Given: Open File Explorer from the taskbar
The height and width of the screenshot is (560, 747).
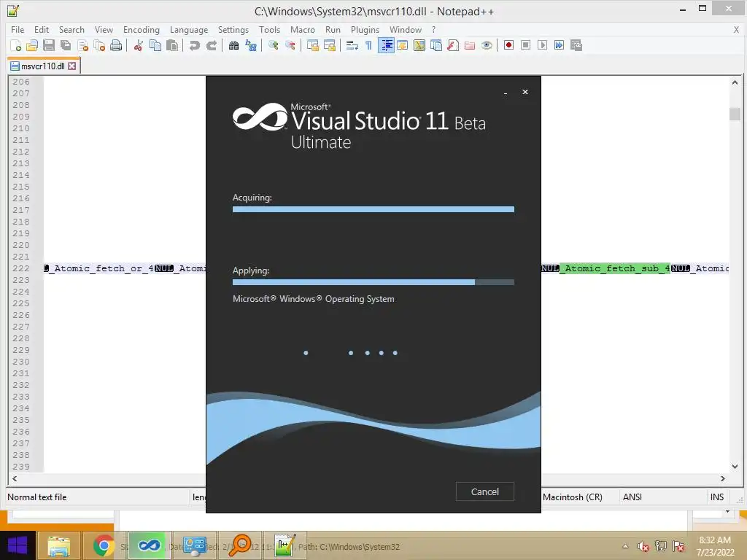Looking at the screenshot, I should [58, 545].
